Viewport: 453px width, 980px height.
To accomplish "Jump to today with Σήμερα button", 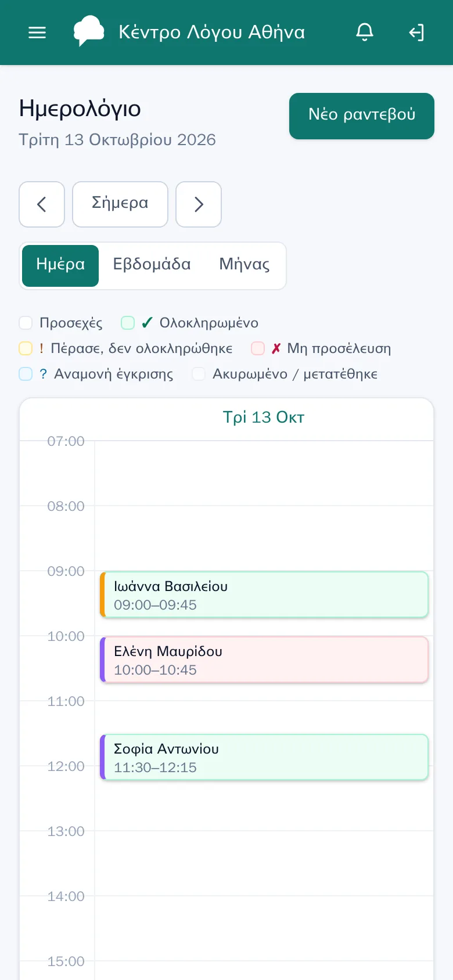I will click(120, 204).
